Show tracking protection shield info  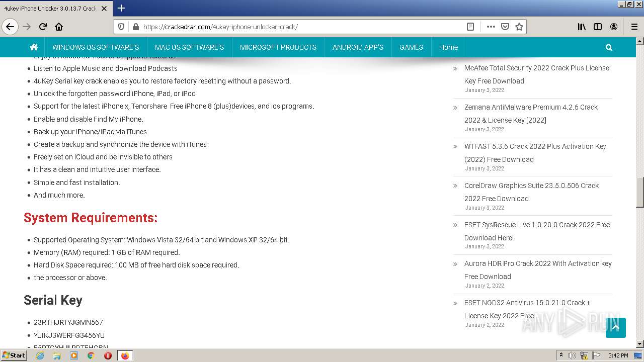tap(121, 27)
